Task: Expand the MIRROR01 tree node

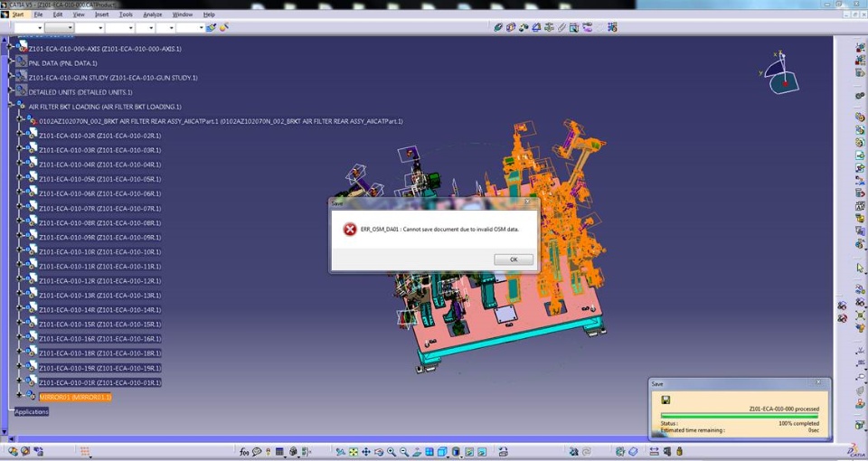Action: [x=19, y=395]
